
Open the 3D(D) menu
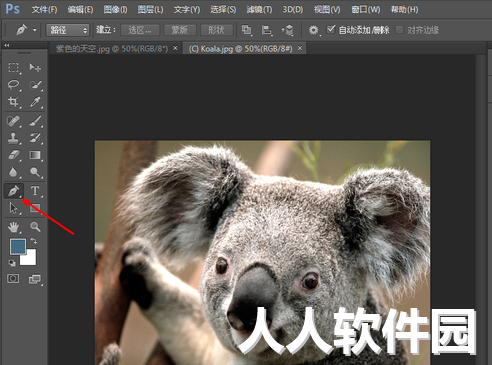(293, 9)
